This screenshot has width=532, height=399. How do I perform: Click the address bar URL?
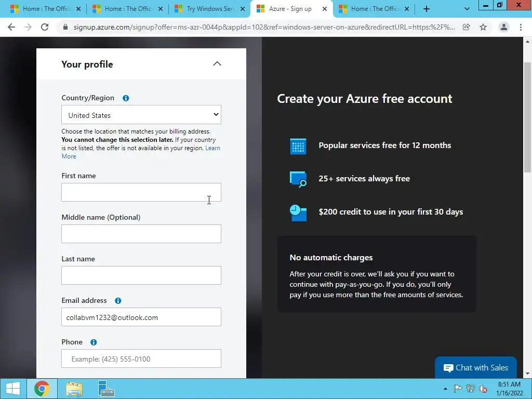(264, 27)
